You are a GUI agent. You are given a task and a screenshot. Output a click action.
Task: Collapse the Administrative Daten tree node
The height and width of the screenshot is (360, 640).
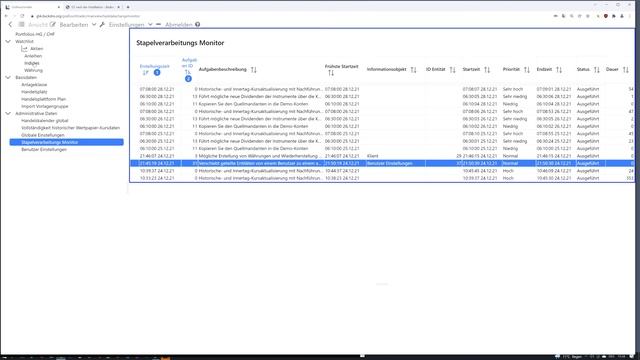coord(8,113)
